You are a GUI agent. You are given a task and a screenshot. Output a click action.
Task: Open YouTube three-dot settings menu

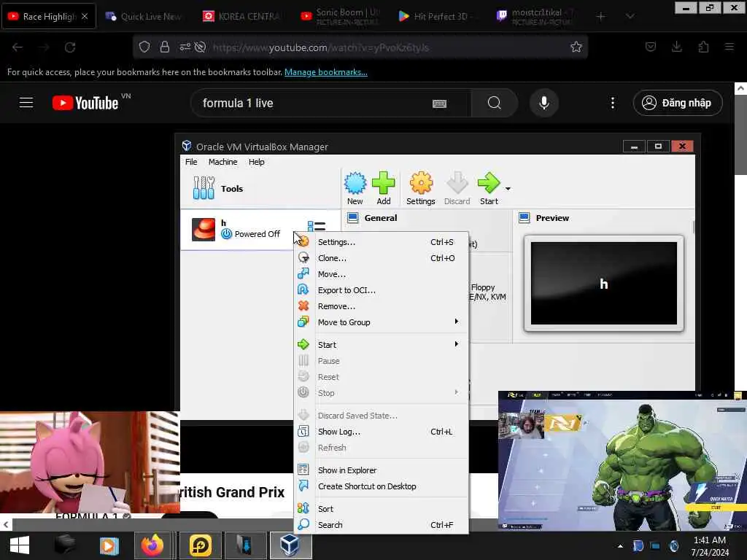[613, 103]
